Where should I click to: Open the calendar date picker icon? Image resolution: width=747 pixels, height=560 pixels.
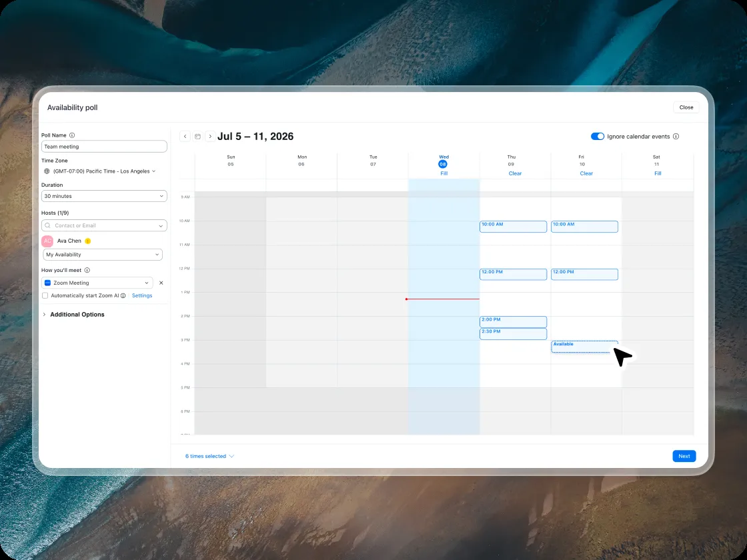point(197,136)
